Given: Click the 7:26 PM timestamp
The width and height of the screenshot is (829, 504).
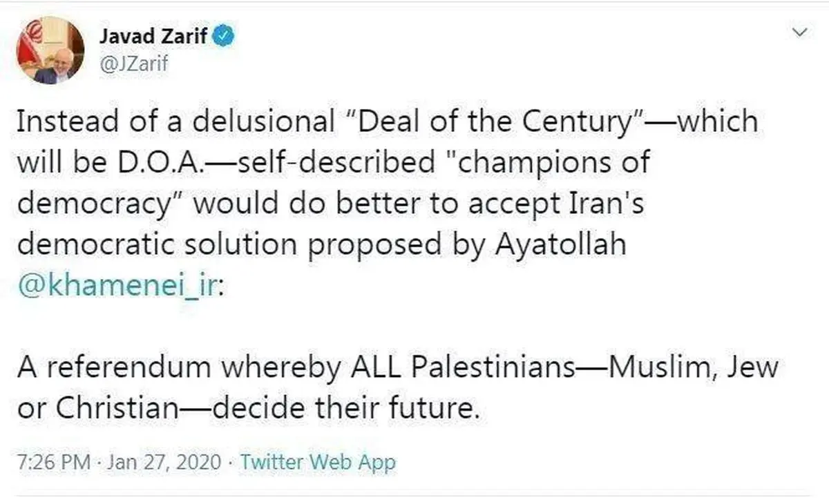Looking at the screenshot, I should [53, 462].
